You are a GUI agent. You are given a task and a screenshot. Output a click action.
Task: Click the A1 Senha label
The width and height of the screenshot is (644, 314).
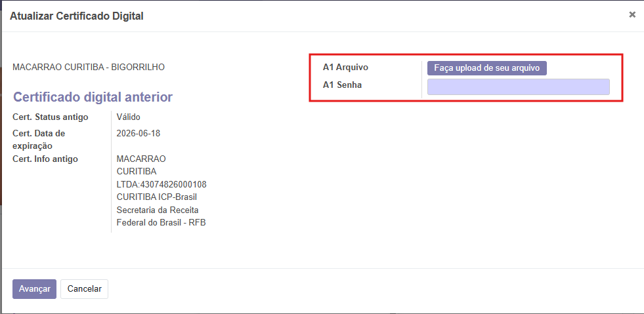tap(342, 85)
